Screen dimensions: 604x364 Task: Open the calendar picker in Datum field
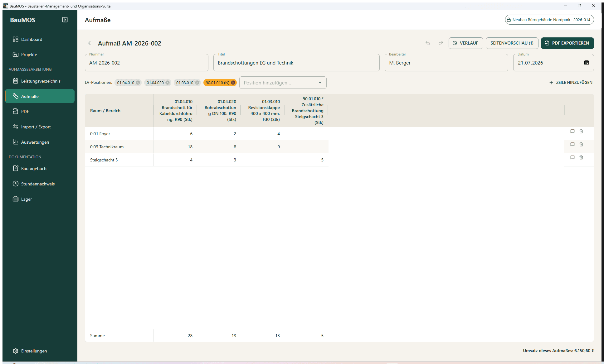(x=587, y=63)
